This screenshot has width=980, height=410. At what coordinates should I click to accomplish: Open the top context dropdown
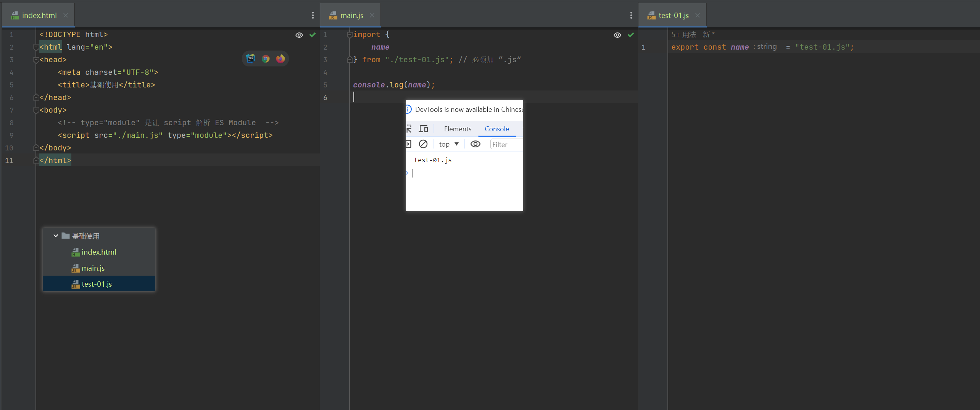tap(449, 144)
